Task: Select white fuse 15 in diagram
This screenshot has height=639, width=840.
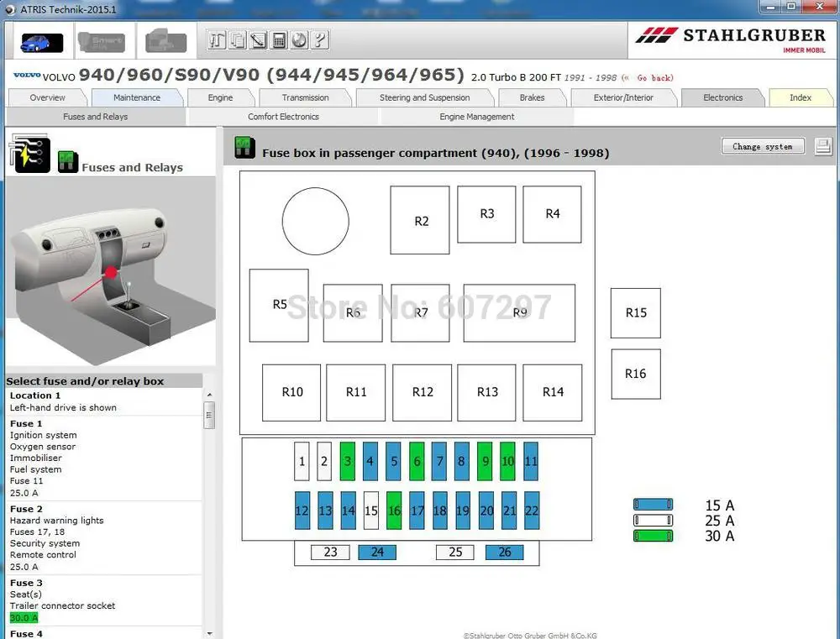Action: (x=371, y=511)
